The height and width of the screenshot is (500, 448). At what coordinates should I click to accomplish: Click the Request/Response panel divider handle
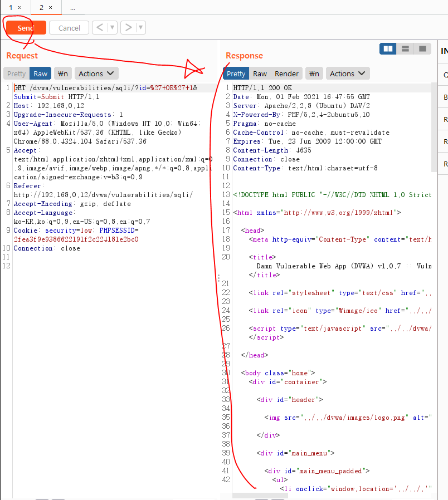pos(218,278)
